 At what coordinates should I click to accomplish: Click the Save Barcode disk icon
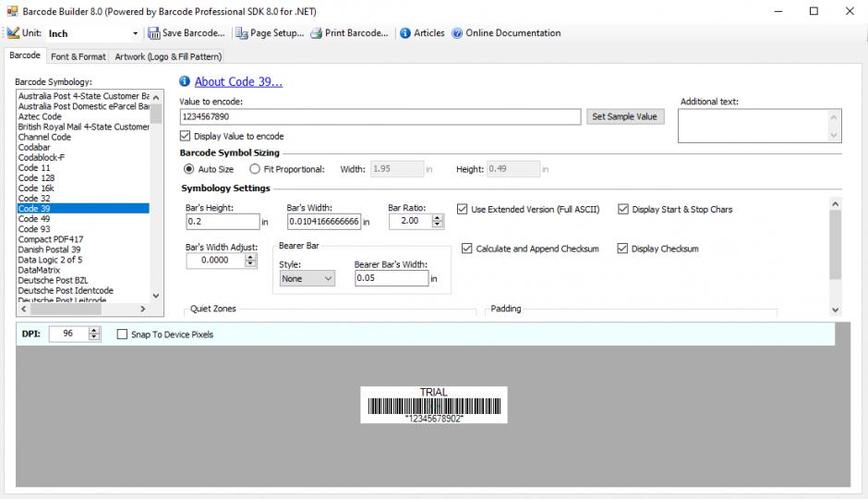pos(153,33)
